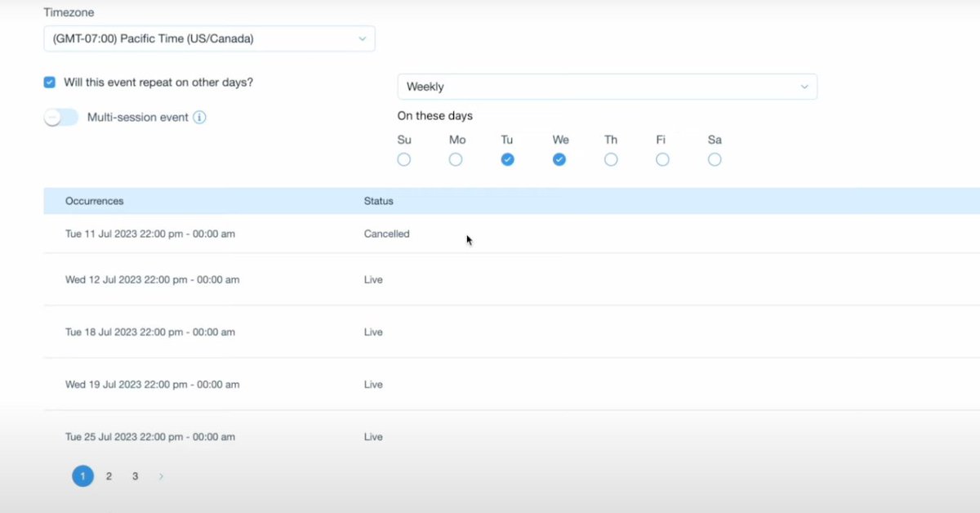The image size is (980, 513).
Task: Click the Occurrences column header
Action: [x=96, y=201]
